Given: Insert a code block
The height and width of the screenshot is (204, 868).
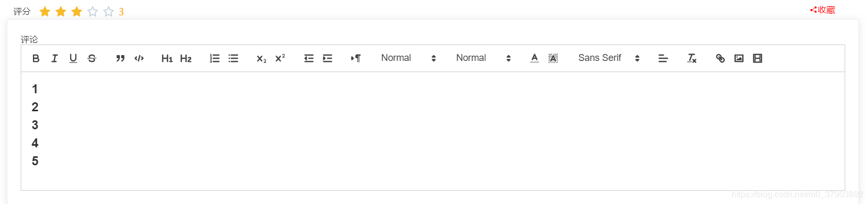Looking at the screenshot, I should tap(139, 58).
